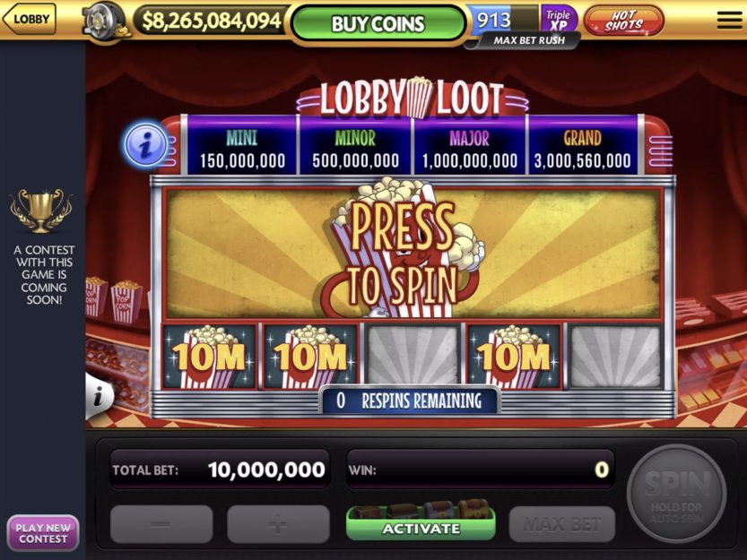Click the Max Bet button
Viewport: 747px width, 560px height.
561,524
